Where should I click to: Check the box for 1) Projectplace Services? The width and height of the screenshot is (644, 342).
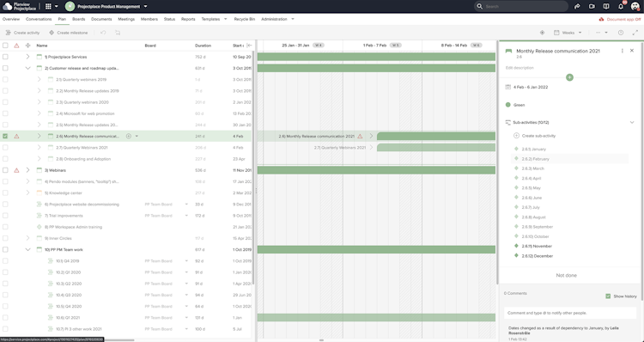(x=5, y=57)
